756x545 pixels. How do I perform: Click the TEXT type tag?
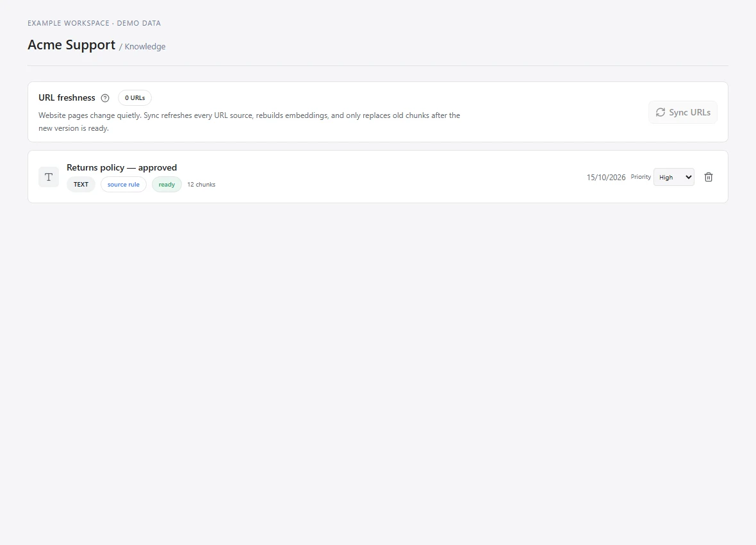[x=81, y=185]
